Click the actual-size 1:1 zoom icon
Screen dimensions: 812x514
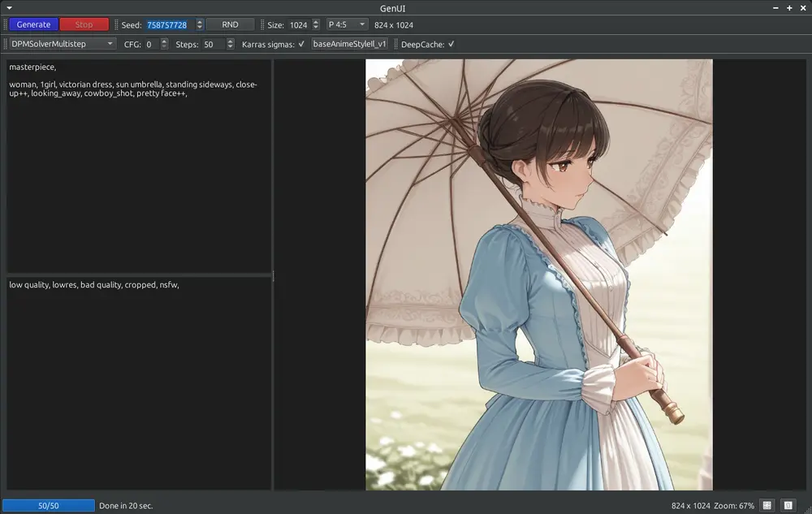[788, 505]
